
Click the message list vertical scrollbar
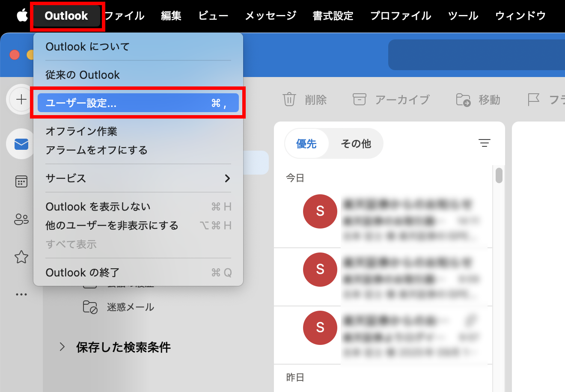(x=499, y=175)
